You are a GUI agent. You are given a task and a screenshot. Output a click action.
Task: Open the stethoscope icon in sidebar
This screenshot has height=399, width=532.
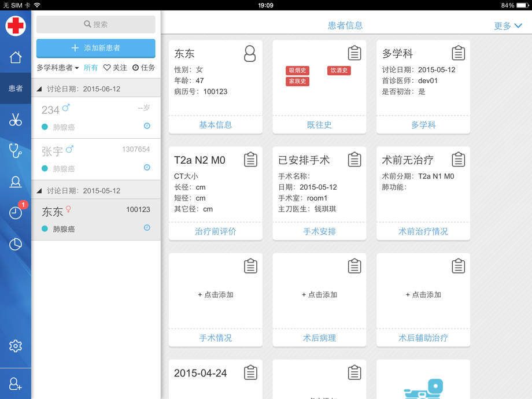point(16,151)
